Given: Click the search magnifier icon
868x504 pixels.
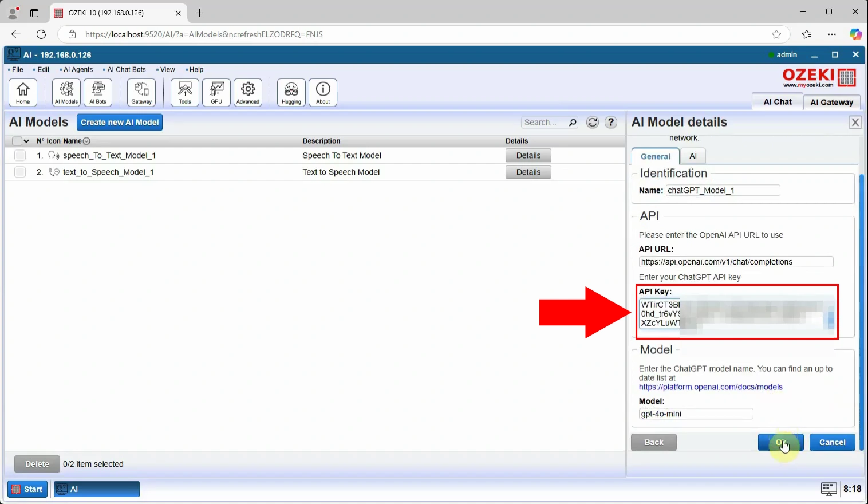Looking at the screenshot, I should coord(572,123).
